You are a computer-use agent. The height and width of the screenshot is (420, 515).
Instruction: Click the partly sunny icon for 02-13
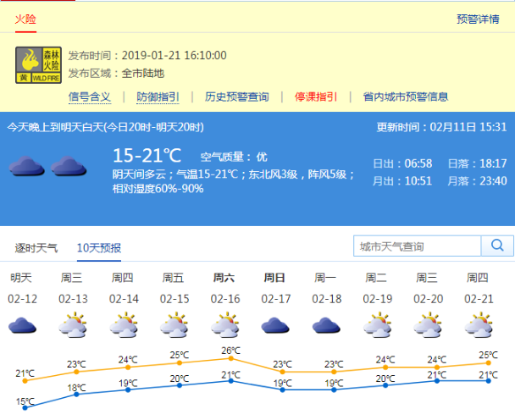point(73,326)
